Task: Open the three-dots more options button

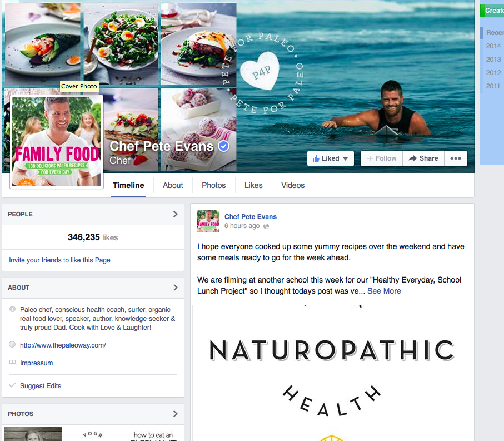Action: point(456,158)
